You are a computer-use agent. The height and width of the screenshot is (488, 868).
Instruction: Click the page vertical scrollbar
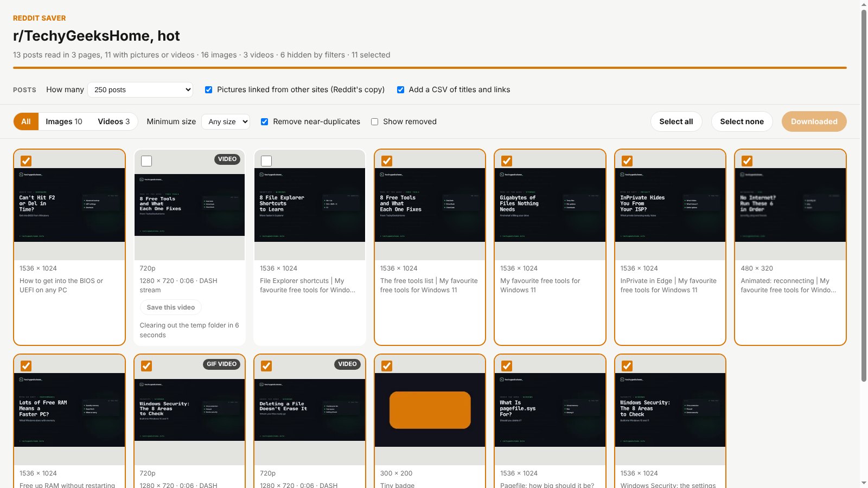click(x=864, y=195)
